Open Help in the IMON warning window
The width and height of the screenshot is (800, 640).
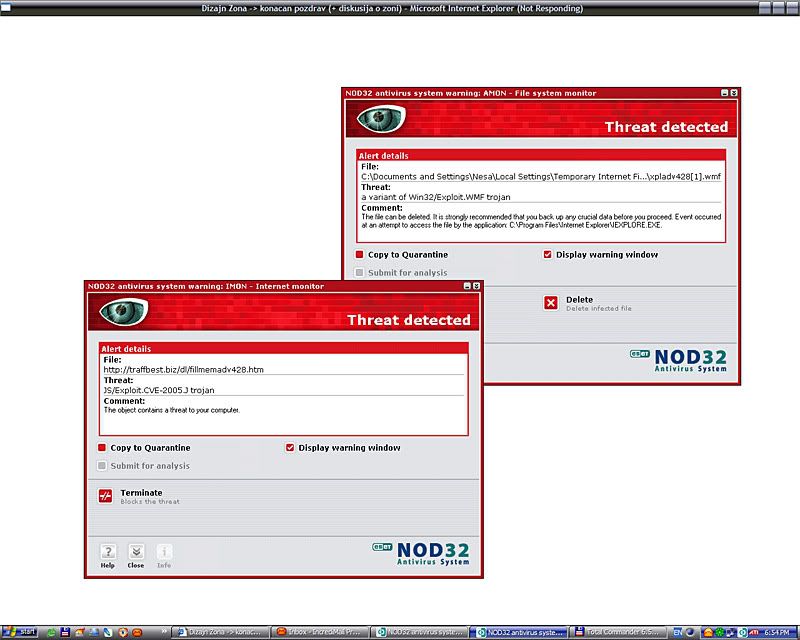coord(108,552)
